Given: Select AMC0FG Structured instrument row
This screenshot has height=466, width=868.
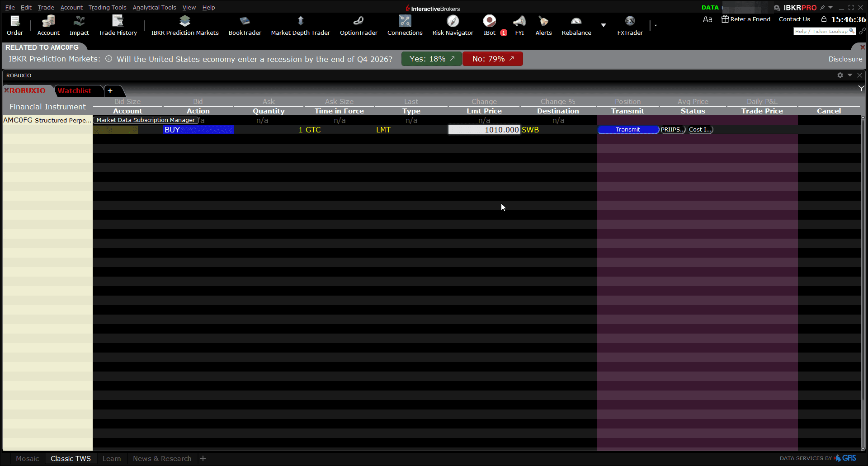Looking at the screenshot, I should pyautogui.click(x=47, y=120).
